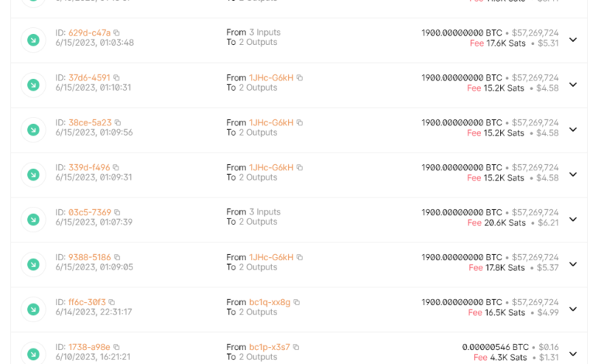Viewport: 604px width, 364px height.
Task: Copy sender address in 339d-f496 row
Action: click(x=300, y=168)
